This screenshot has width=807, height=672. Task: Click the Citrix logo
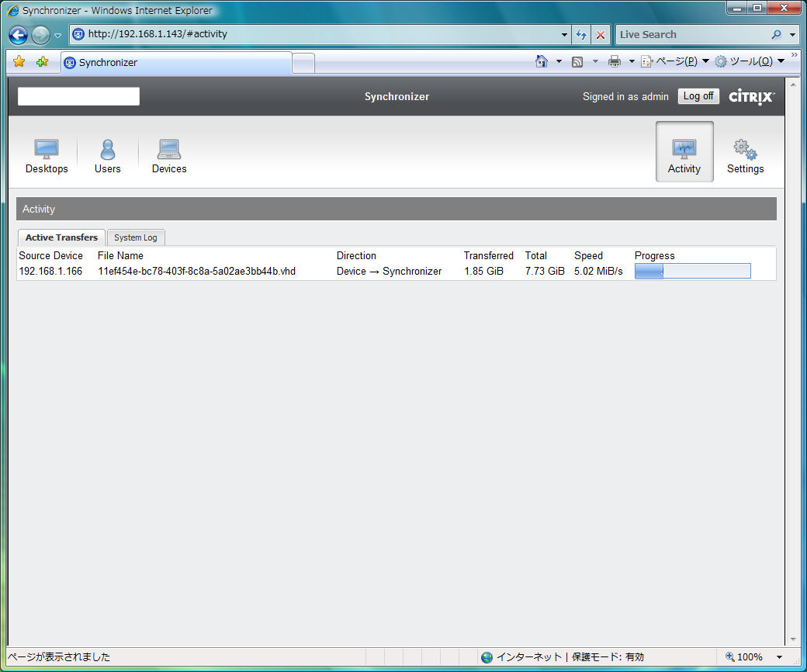tap(751, 96)
